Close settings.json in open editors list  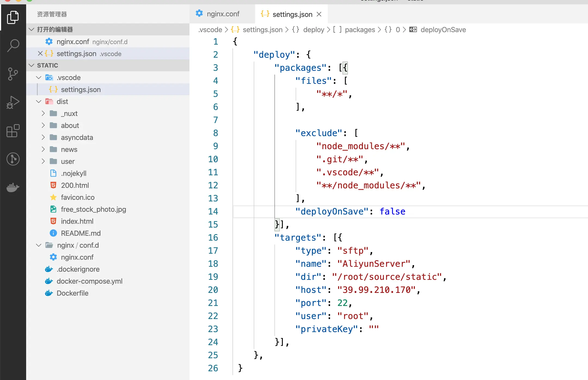40,54
